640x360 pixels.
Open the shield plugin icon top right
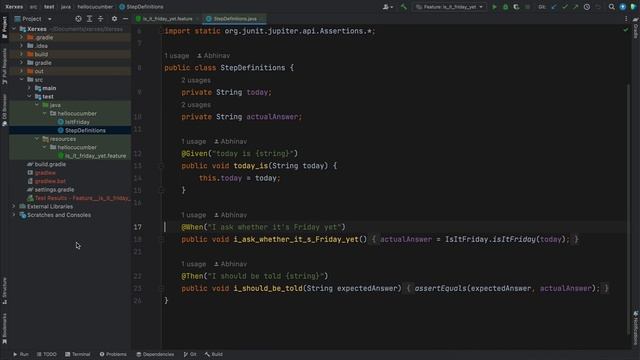tap(633, 7)
